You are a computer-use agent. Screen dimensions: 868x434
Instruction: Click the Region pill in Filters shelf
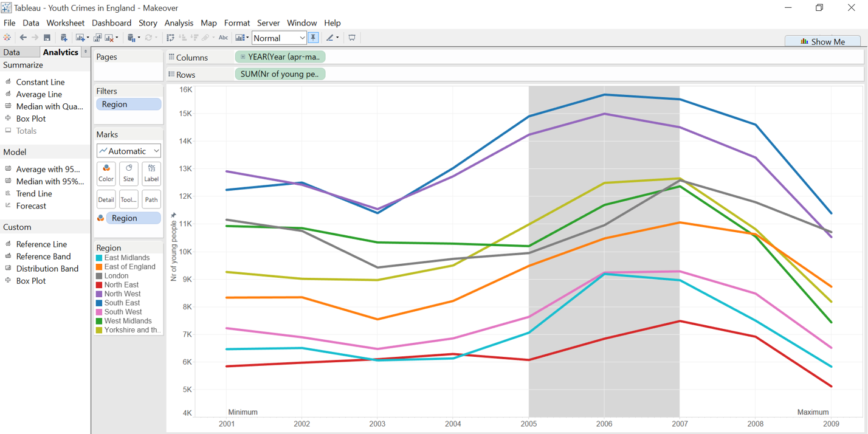128,104
